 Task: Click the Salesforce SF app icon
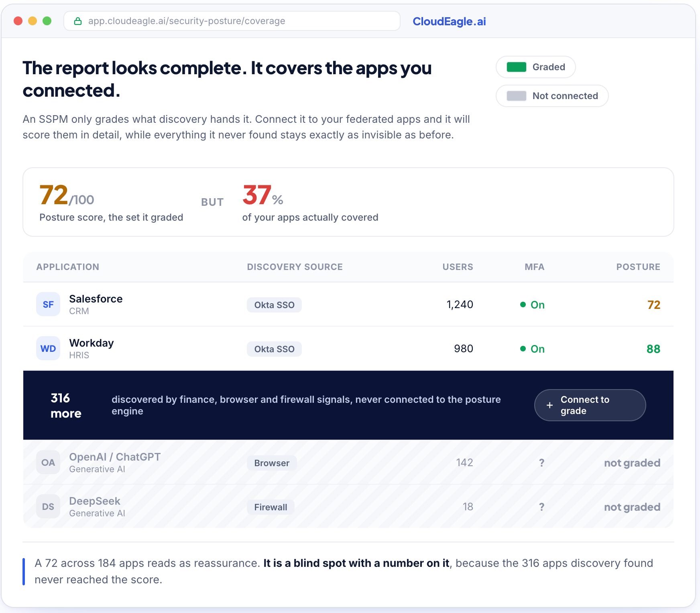pos(48,304)
